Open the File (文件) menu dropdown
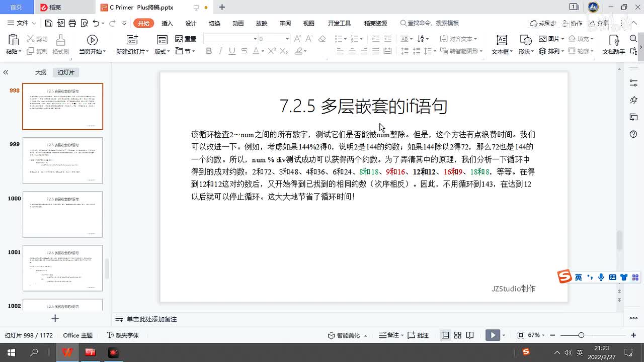The width and height of the screenshot is (644, 362). 22,23
